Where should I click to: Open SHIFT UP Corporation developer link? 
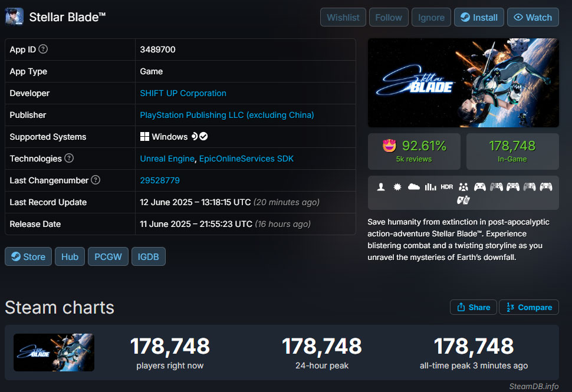tap(183, 93)
